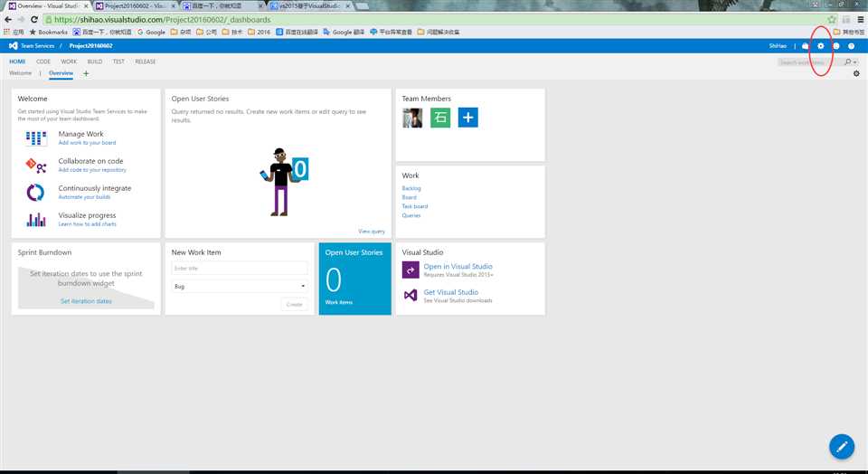868x474 pixels.
Task: Reload the page with refresh icon
Action: [x=34, y=19]
